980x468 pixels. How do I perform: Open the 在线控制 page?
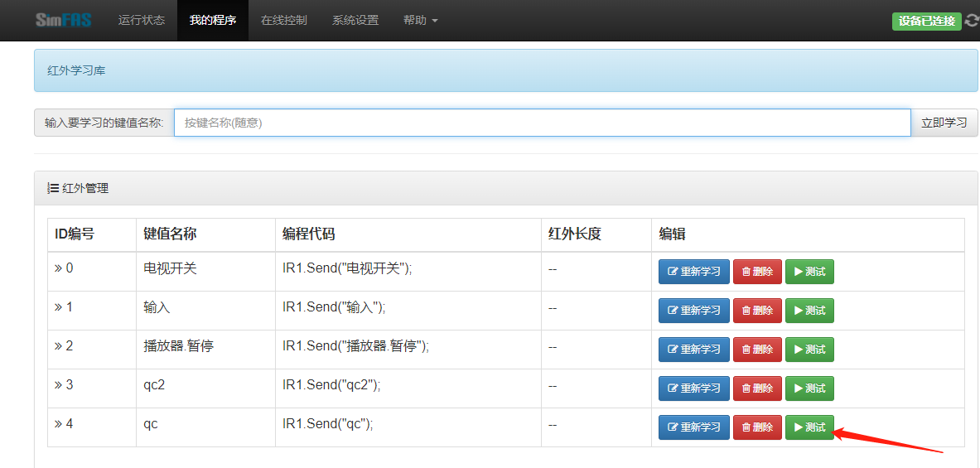pyautogui.click(x=284, y=20)
